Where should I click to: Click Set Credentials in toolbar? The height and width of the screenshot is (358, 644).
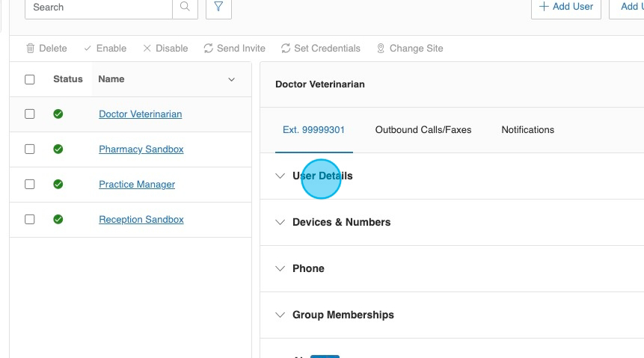pyautogui.click(x=320, y=48)
